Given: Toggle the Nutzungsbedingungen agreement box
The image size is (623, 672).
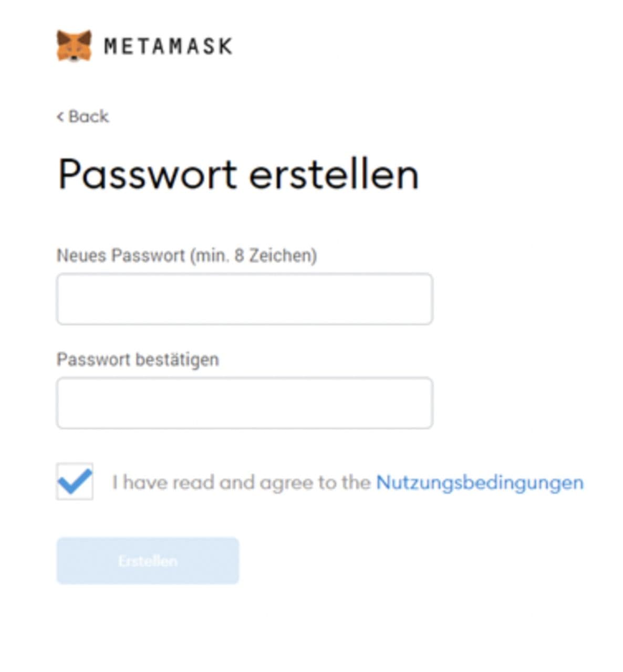Looking at the screenshot, I should pyautogui.click(x=75, y=481).
